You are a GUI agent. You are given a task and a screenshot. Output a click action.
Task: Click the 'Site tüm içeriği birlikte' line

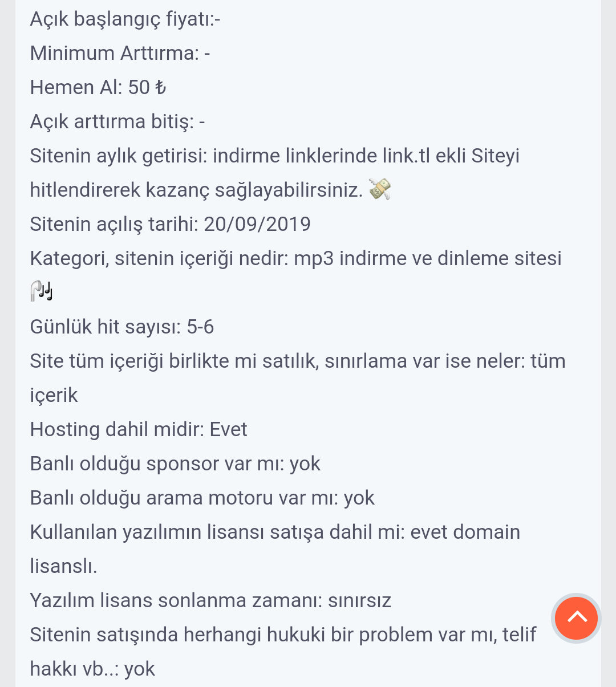pos(298,361)
